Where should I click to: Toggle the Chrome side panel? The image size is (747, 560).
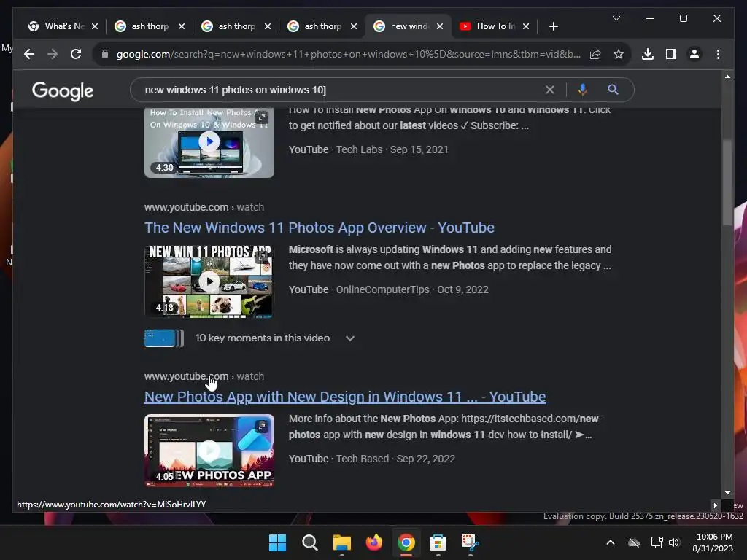click(x=671, y=54)
